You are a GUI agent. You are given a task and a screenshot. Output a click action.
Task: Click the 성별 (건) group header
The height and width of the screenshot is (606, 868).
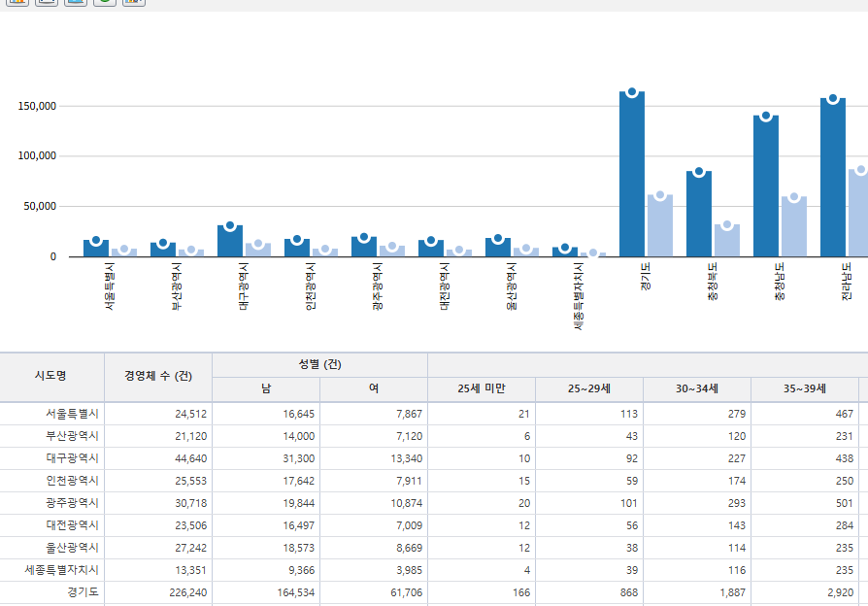click(x=320, y=364)
